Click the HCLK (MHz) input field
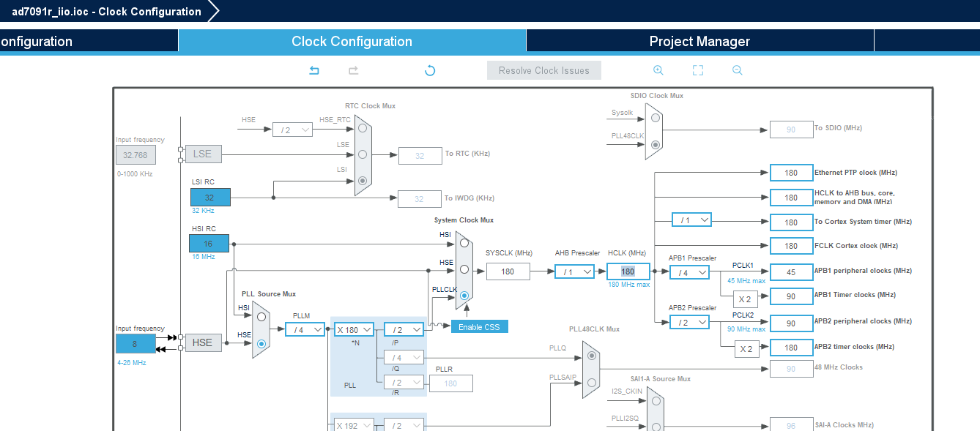Viewport: 980px width, 431px height. 628,271
